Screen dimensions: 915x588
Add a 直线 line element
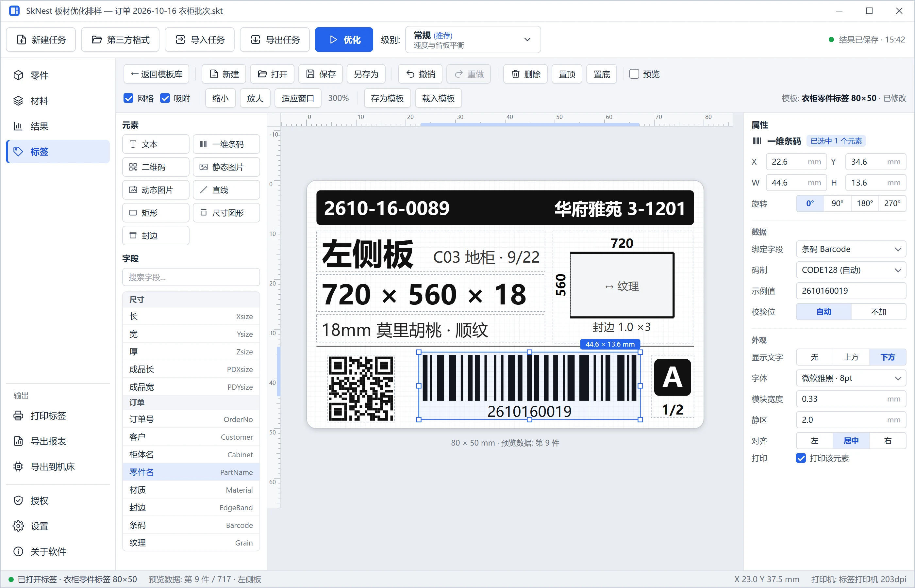(x=226, y=190)
